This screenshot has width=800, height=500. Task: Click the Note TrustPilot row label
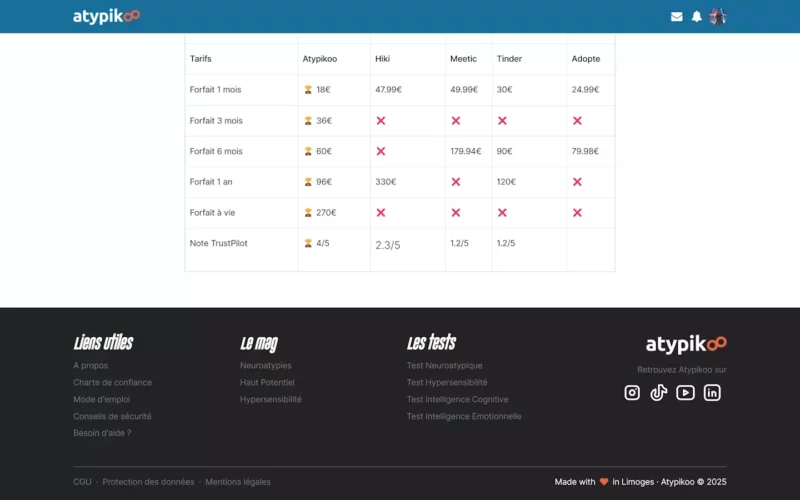[x=218, y=243]
